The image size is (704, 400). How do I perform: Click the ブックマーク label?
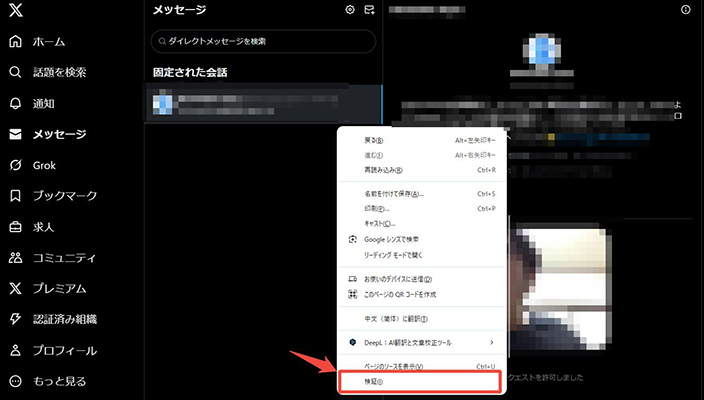pyautogui.click(x=65, y=196)
